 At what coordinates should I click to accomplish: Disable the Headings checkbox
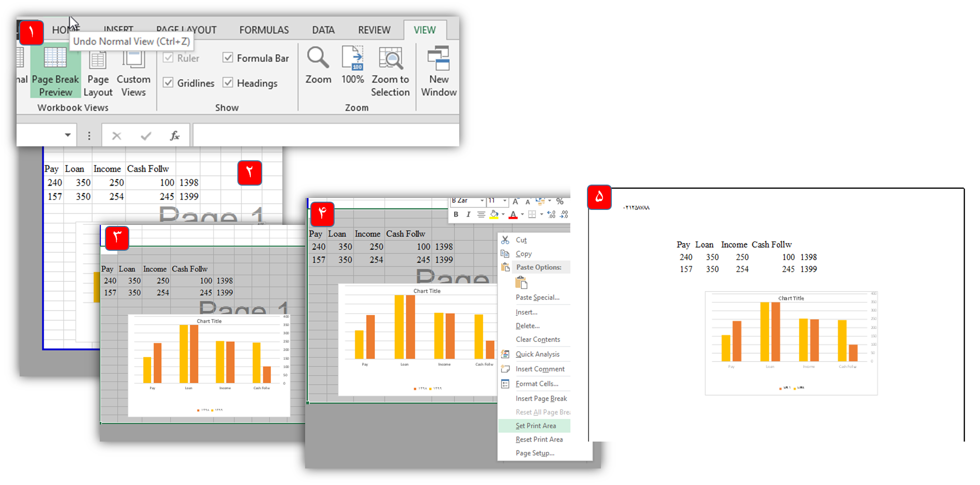[228, 83]
